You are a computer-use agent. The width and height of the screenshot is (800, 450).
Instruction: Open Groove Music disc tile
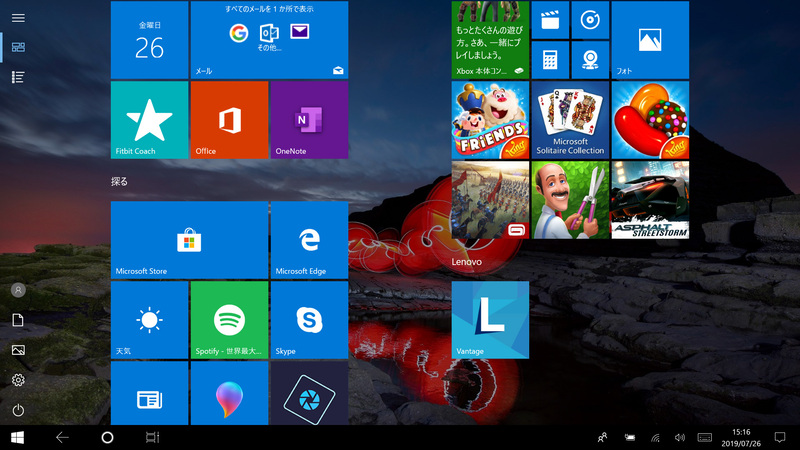(590, 20)
